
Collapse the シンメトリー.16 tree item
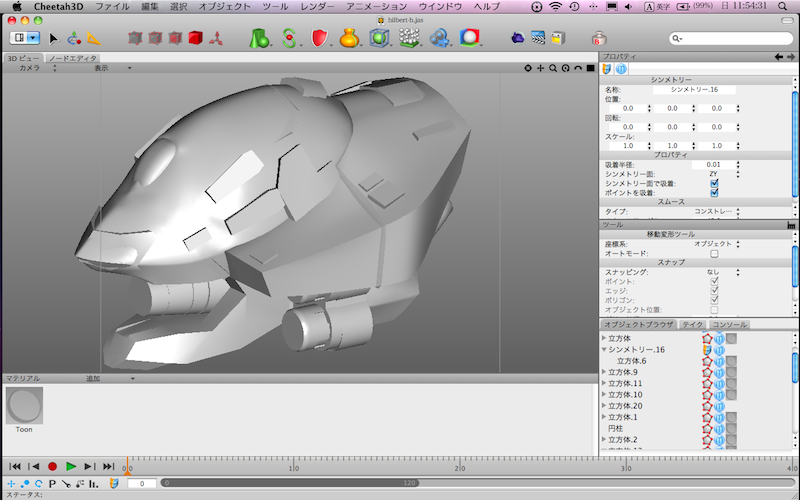click(x=604, y=349)
